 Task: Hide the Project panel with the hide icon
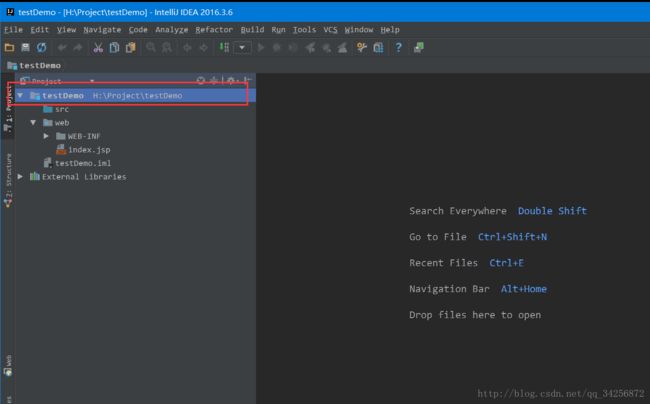[247, 80]
